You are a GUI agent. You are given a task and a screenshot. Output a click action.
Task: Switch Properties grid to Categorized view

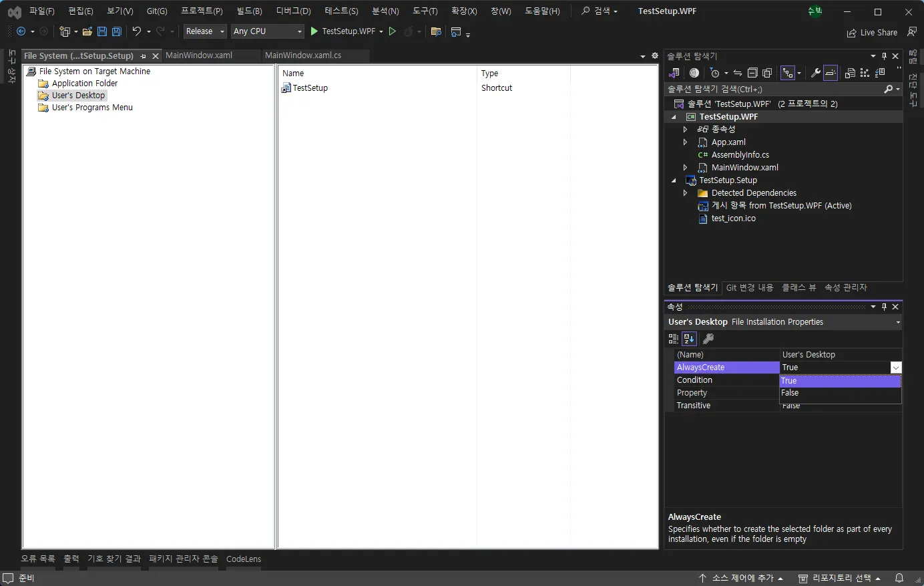[x=674, y=339]
